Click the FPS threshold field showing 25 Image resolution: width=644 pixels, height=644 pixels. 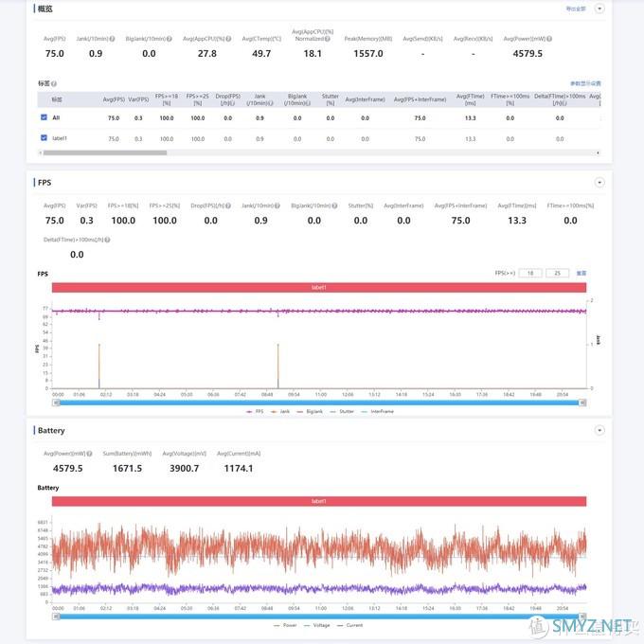pos(557,273)
